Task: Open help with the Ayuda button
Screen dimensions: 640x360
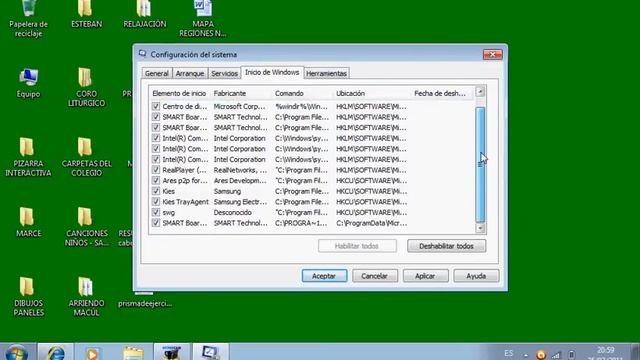Action: click(x=476, y=276)
